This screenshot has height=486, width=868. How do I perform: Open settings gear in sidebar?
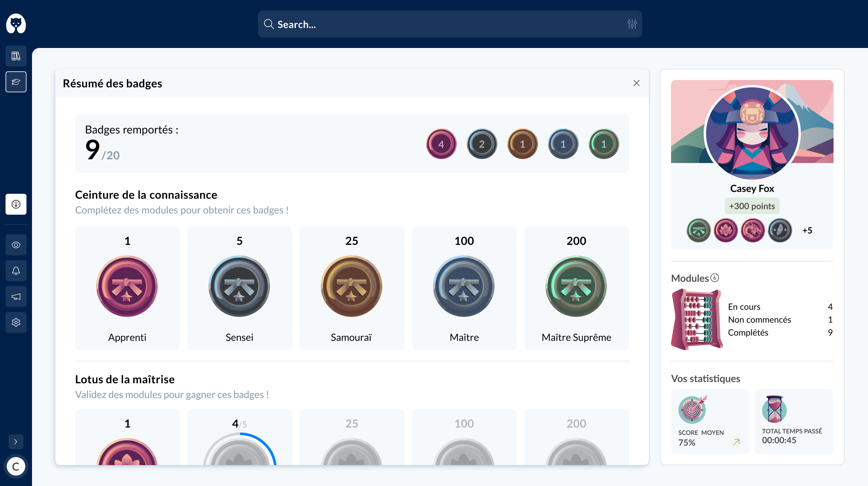tap(16, 322)
